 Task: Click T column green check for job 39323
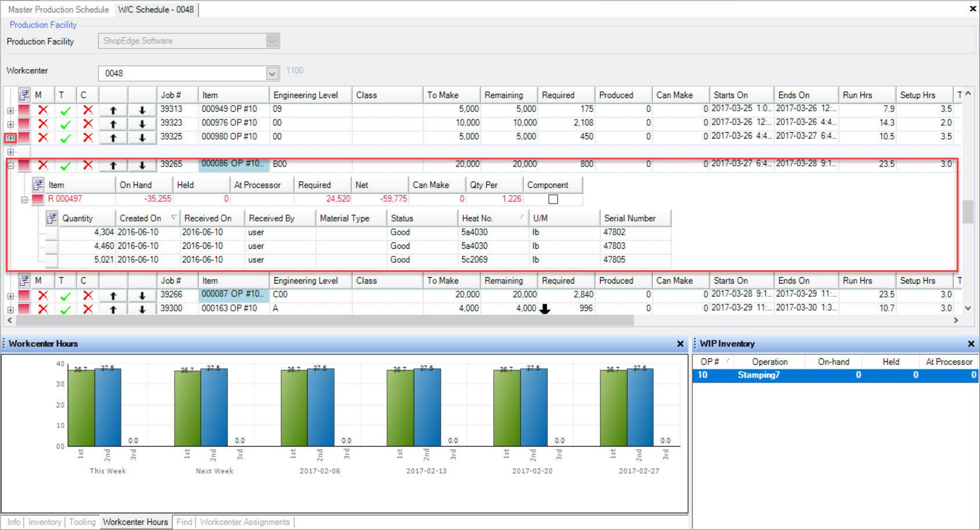point(66,124)
